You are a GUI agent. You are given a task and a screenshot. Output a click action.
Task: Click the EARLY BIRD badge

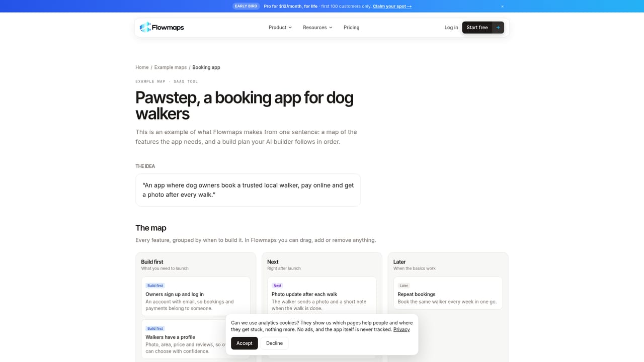246,7
